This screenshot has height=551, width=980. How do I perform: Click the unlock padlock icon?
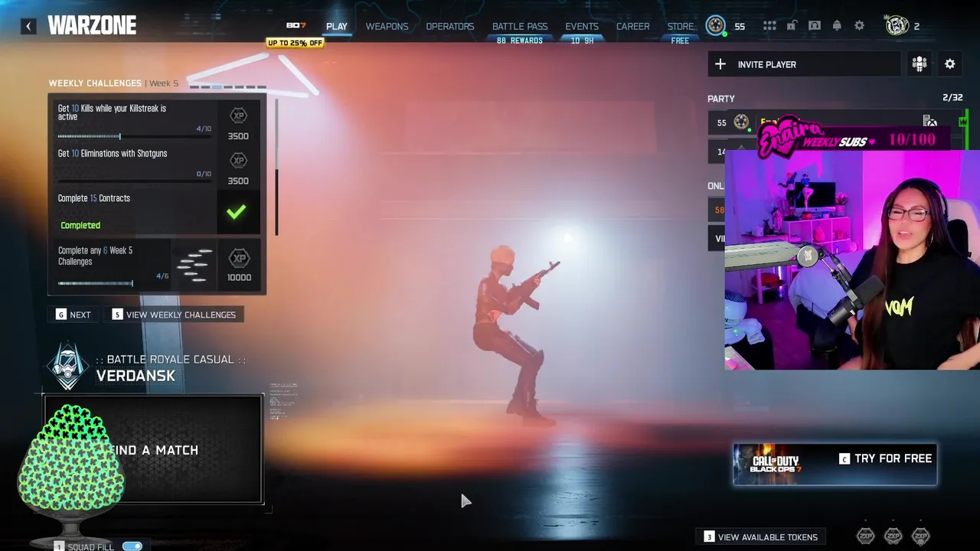(792, 26)
